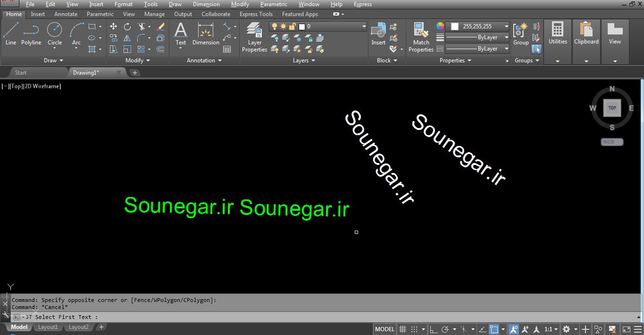Open the Express menu

click(x=362, y=4)
